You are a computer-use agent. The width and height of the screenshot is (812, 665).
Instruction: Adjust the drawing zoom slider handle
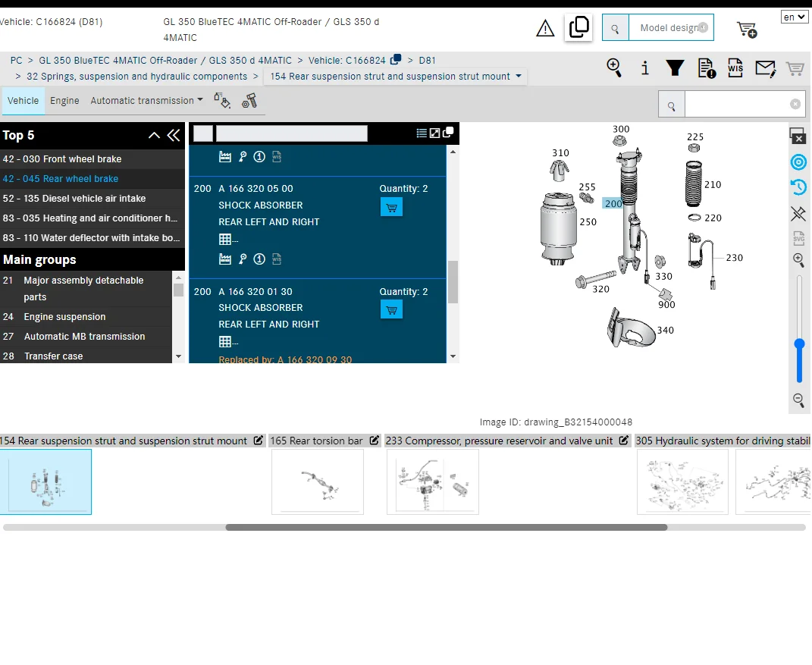tap(799, 344)
